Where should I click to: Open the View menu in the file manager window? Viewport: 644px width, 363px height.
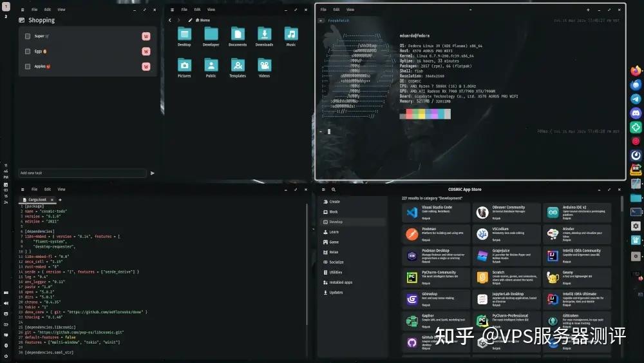pyautogui.click(x=211, y=10)
